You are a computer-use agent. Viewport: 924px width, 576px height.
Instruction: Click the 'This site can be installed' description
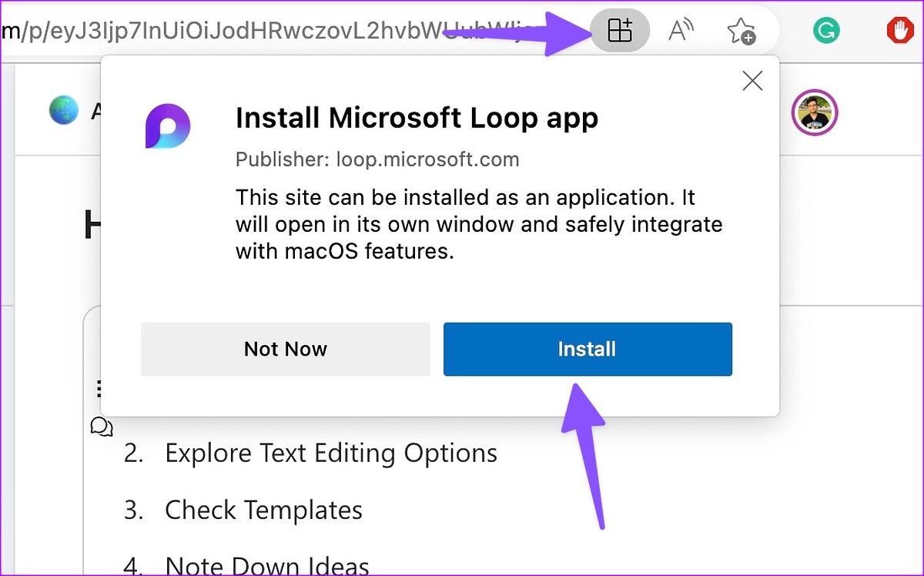coord(479,224)
